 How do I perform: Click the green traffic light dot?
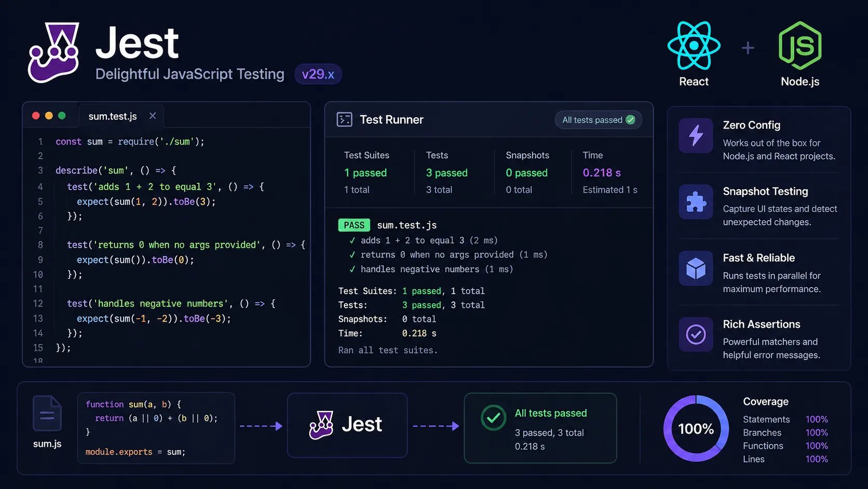62,115
